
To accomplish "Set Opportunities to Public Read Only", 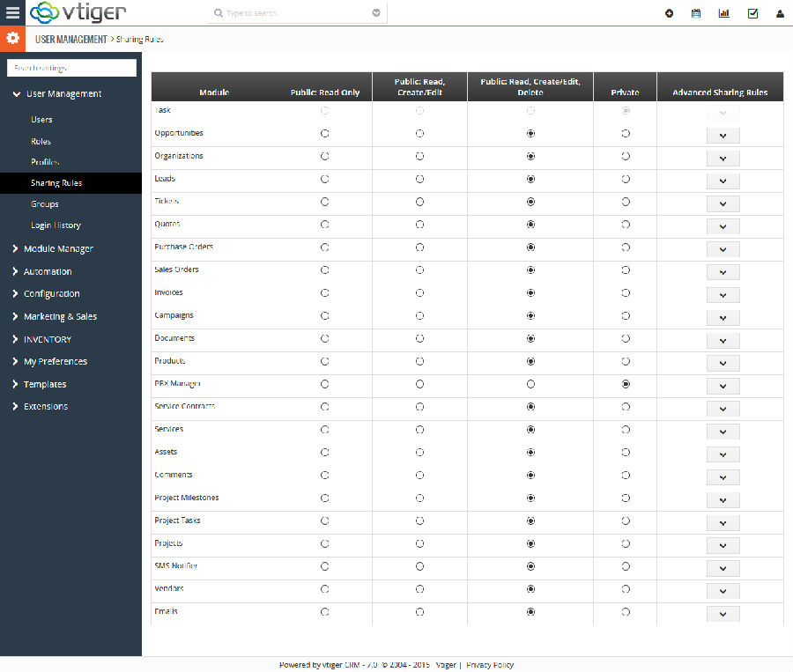I will 324,134.
